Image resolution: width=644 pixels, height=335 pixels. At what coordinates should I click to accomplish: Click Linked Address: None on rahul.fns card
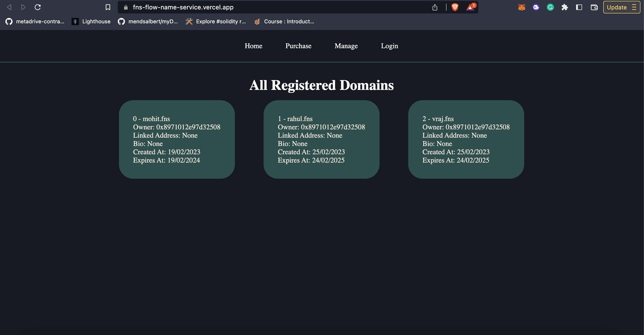tap(310, 135)
